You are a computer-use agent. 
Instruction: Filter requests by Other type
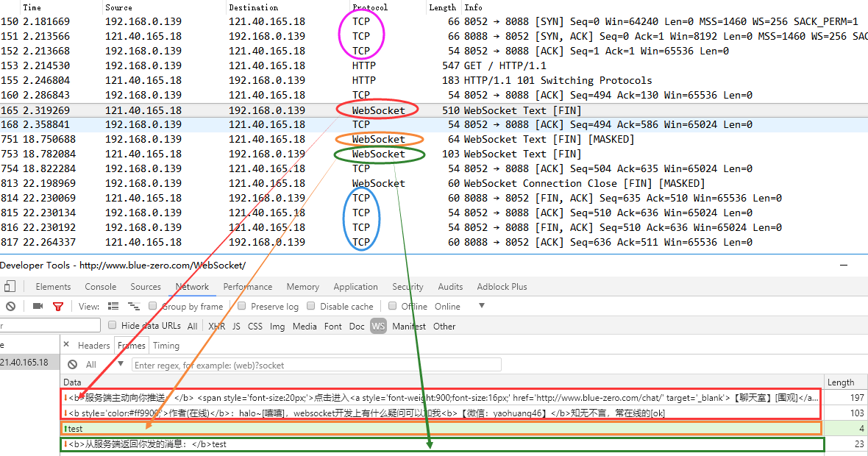444,327
